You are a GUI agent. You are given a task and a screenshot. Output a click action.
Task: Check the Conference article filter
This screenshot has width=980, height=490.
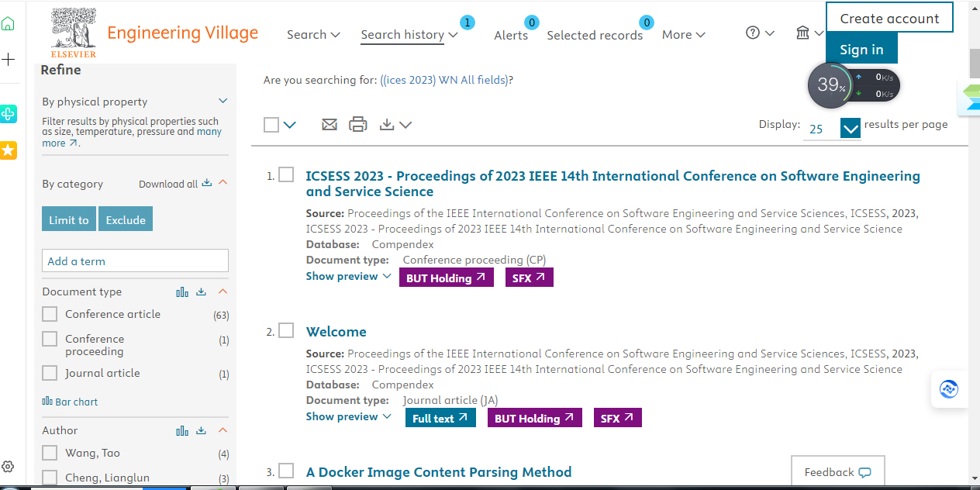(50, 314)
